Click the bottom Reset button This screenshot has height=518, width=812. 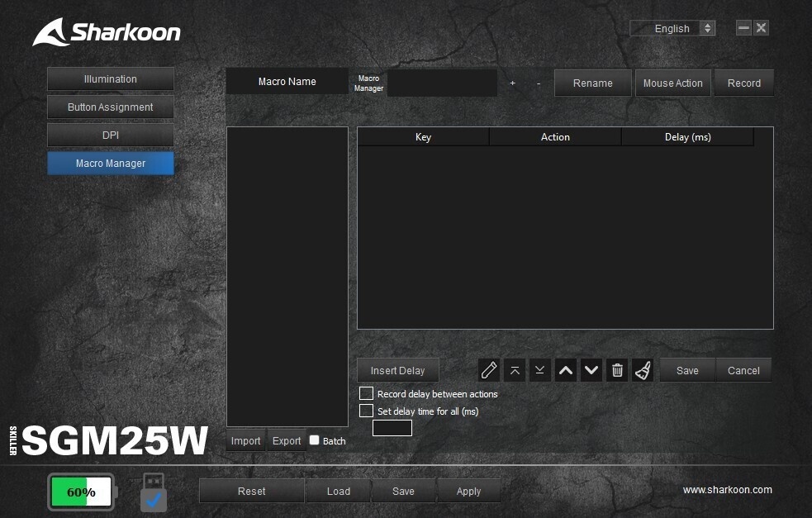coord(252,491)
